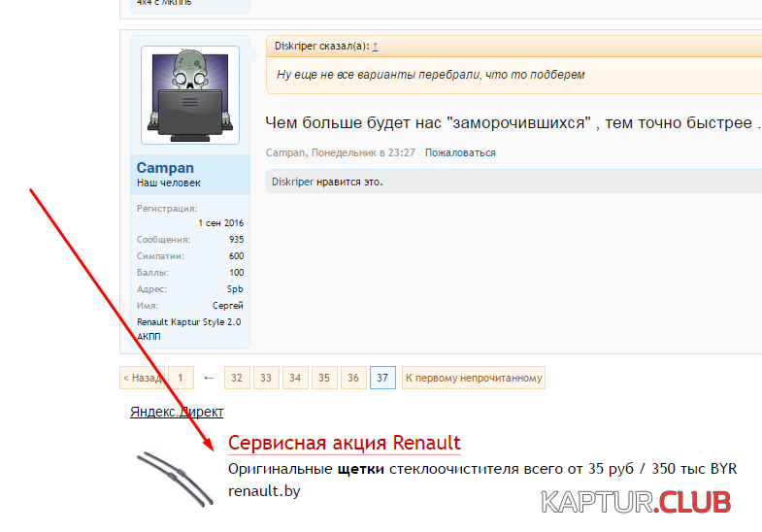Click the Адрес value Spb

click(235, 289)
